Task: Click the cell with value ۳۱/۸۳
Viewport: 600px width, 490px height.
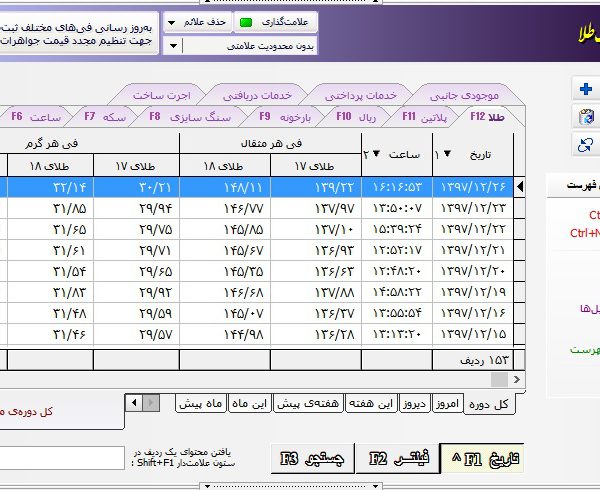Action: coord(51,292)
